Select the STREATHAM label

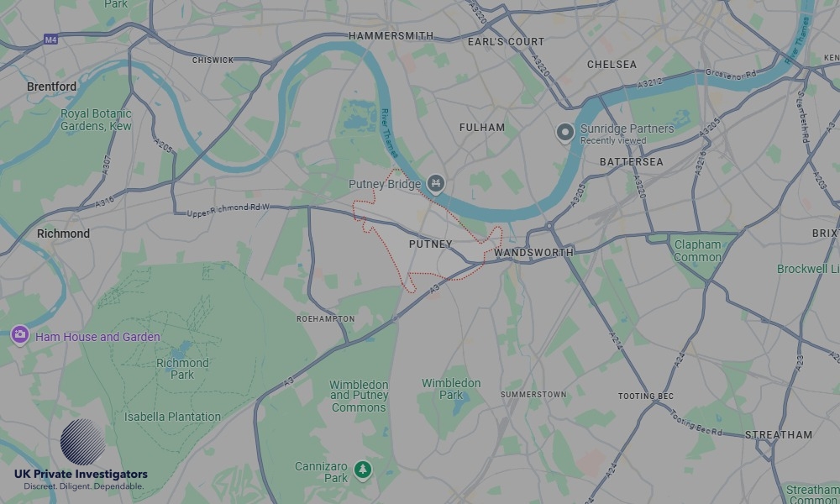pyautogui.click(x=779, y=435)
